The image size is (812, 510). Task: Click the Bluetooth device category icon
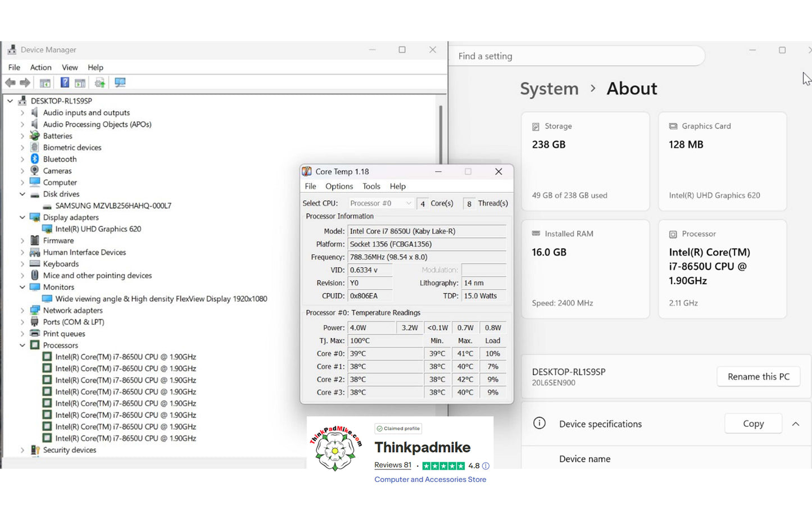point(35,159)
